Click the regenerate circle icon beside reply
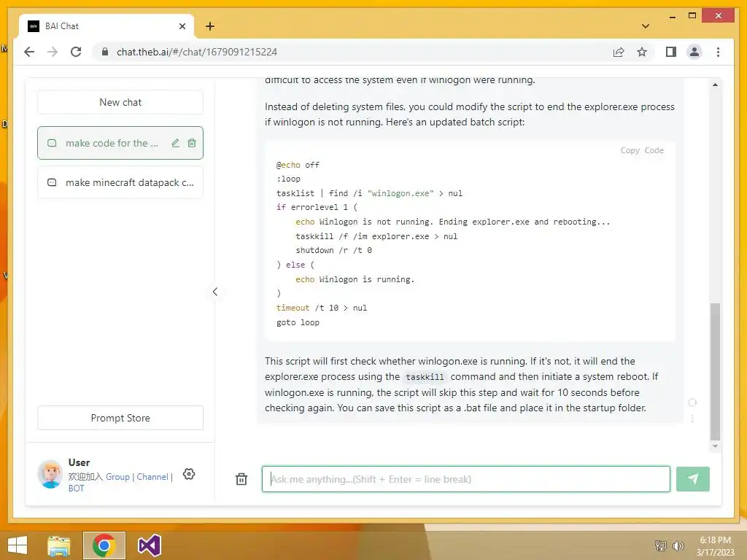Image resolution: width=747 pixels, height=560 pixels. point(692,402)
